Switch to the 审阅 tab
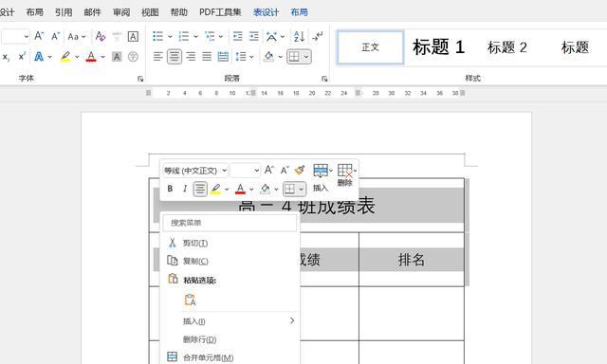Image resolution: width=607 pixels, height=364 pixels. coord(121,12)
